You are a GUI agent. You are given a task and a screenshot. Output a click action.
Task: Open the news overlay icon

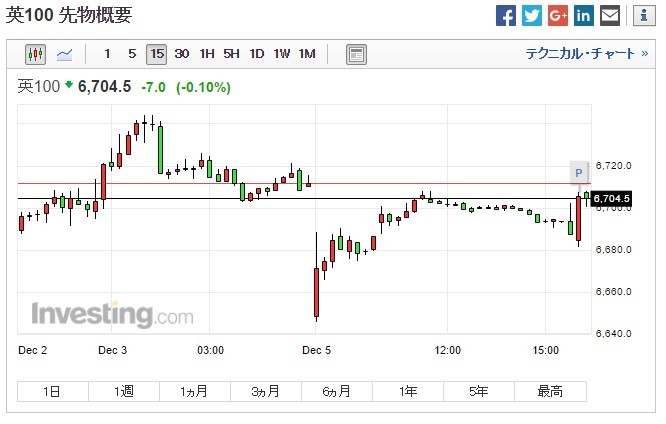point(356,54)
